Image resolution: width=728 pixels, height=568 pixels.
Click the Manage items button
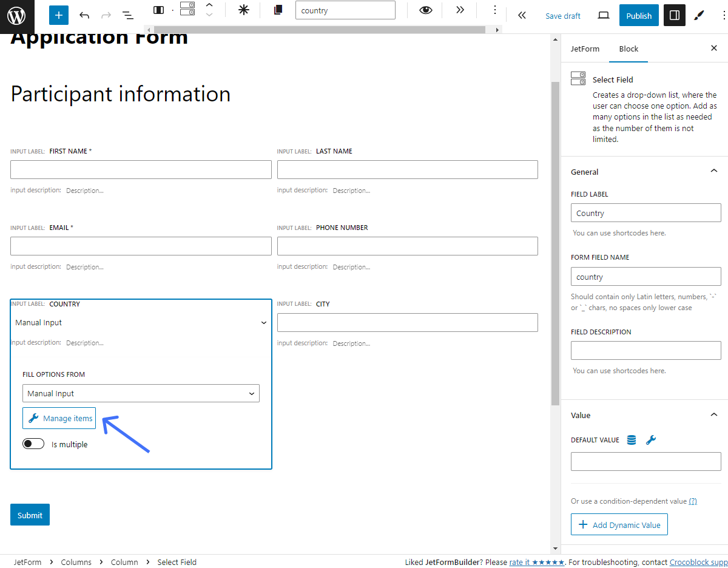tap(59, 418)
